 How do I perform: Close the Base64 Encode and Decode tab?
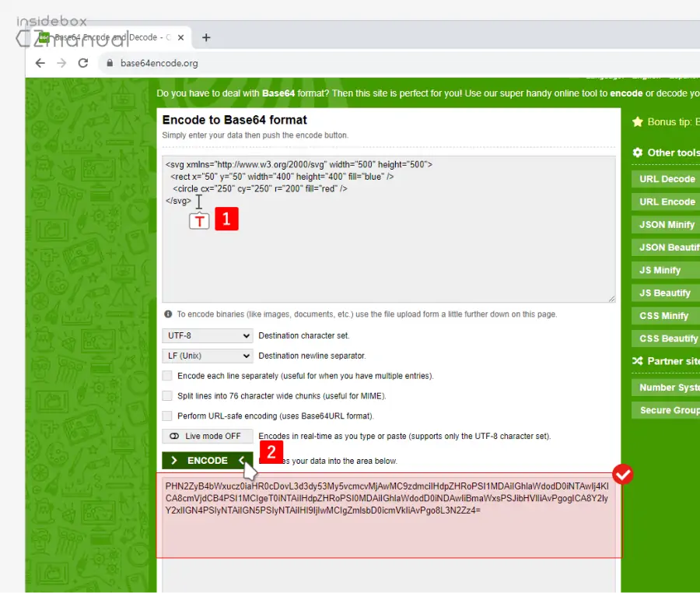180,37
